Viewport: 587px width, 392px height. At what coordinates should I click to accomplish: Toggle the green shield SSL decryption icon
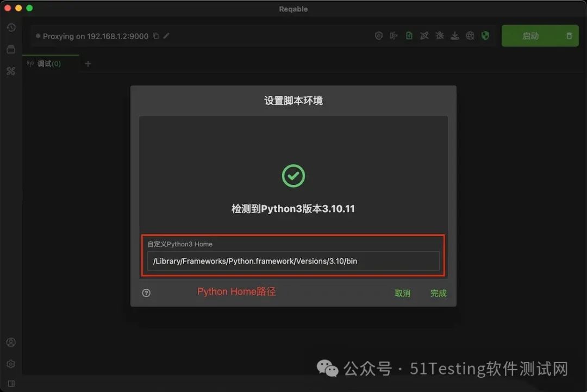pyautogui.click(x=485, y=35)
